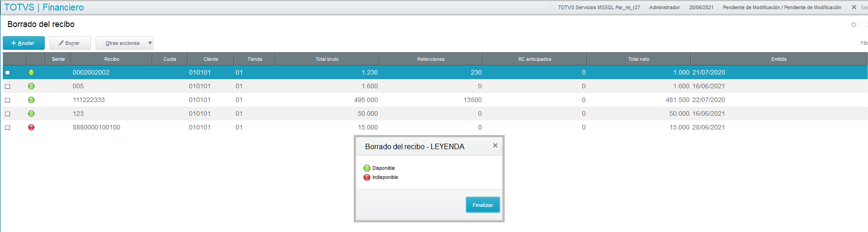This screenshot has height=232, width=868.
Task: Select receipt number 0002002002 cell
Action: pyautogui.click(x=91, y=72)
